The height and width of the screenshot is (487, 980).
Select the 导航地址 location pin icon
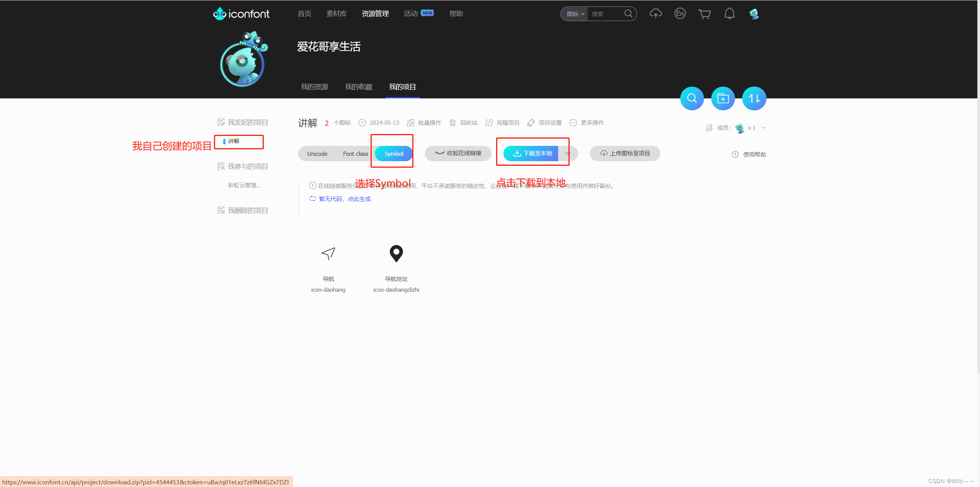pyautogui.click(x=396, y=254)
